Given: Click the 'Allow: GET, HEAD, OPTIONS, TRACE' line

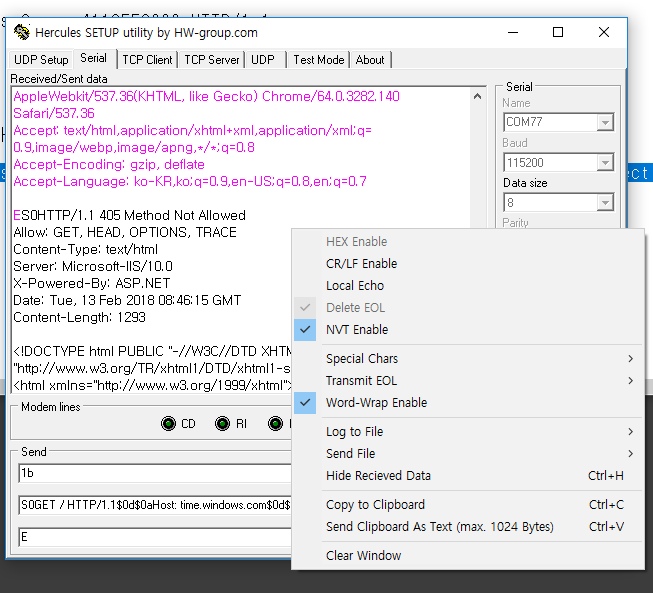Looking at the screenshot, I should tap(125, 232).
